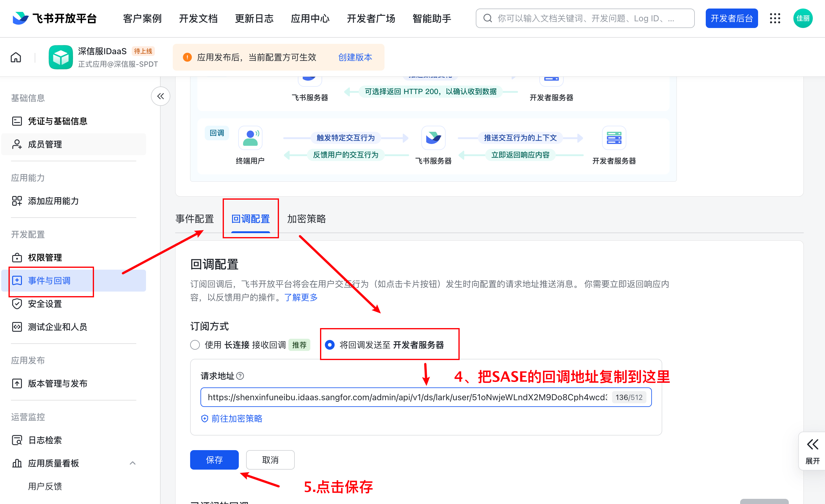This screenshot has height=504, width=825.
Task: Click the 深信服IDaaS app cube icon
Action: 61,57
